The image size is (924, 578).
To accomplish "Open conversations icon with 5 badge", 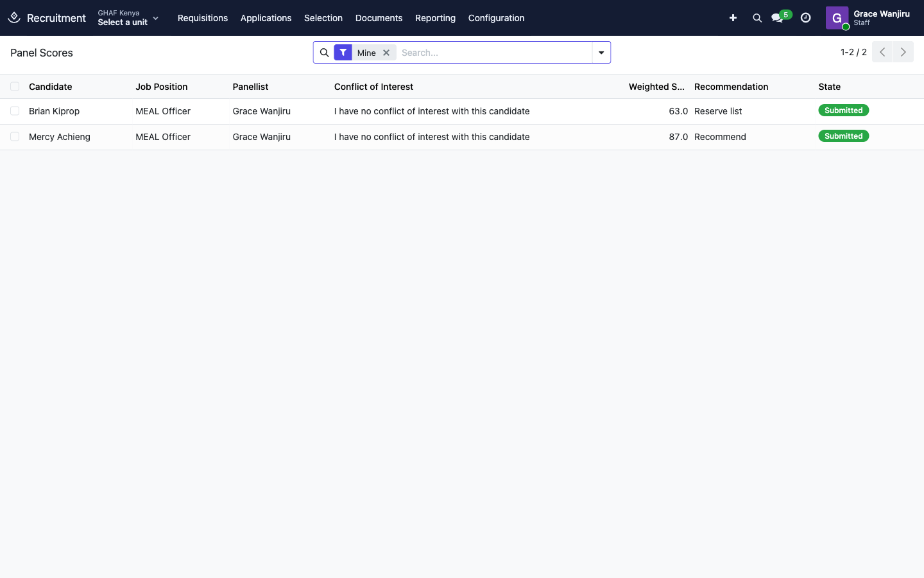I will point(781,17).
